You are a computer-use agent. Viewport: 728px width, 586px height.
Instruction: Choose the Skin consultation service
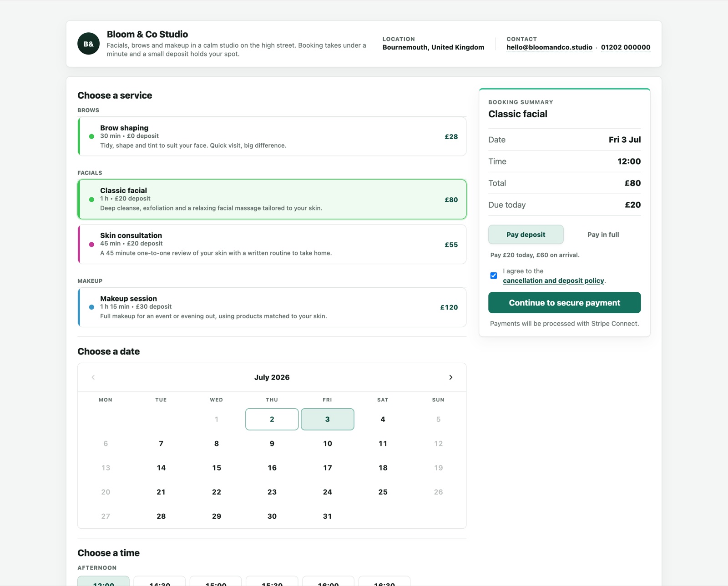coord(272,244)
